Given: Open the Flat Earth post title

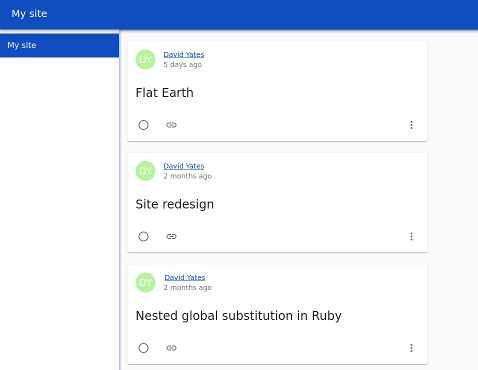Looking at the screenshot, I should 164,93.
